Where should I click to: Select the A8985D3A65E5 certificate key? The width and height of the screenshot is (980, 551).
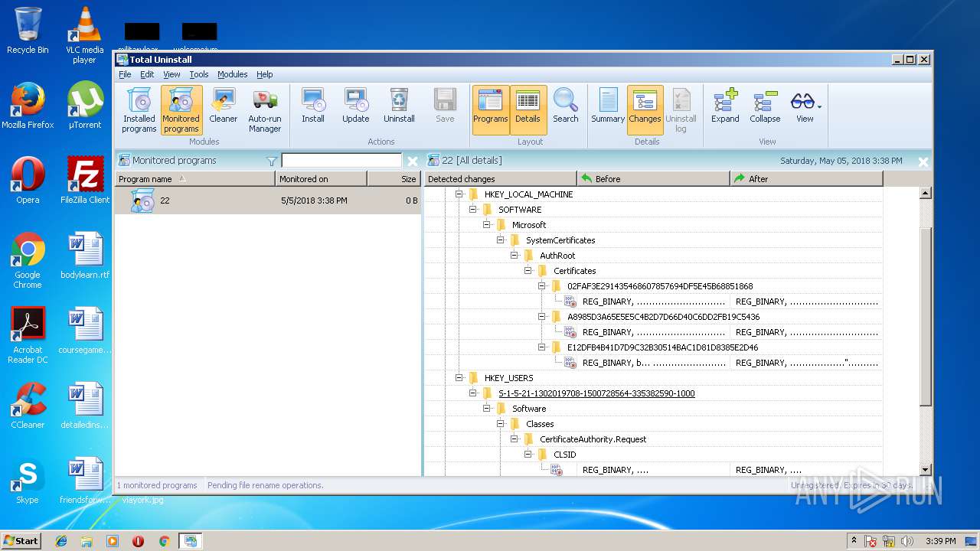pyautogui.click(x=663, y=317)
